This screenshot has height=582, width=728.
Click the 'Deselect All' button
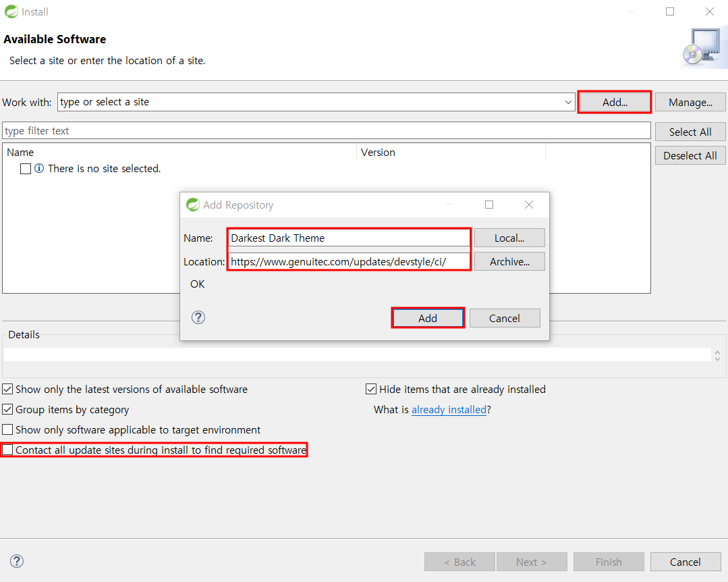point(690,155)
